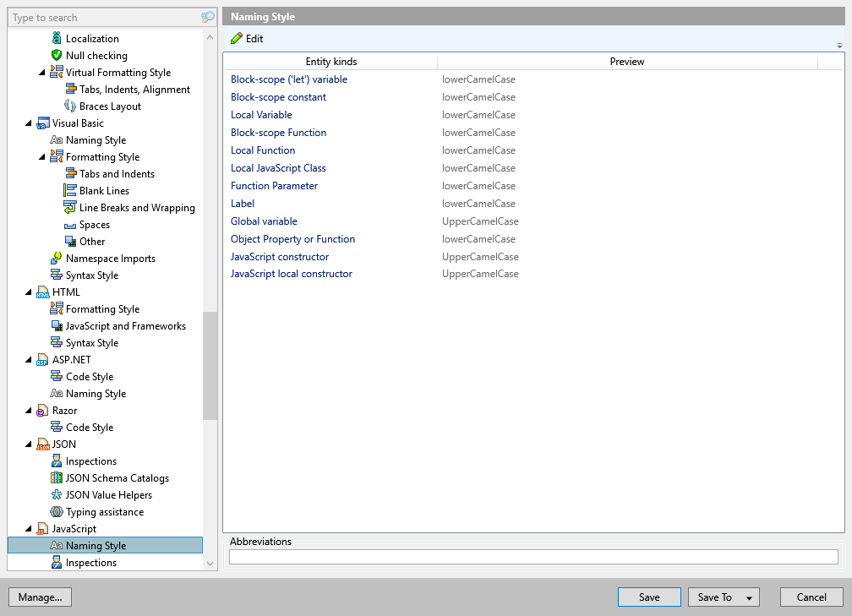852x616 pixels.
Task: Click the Namespace Imports icon
Action: coord(57,259)
